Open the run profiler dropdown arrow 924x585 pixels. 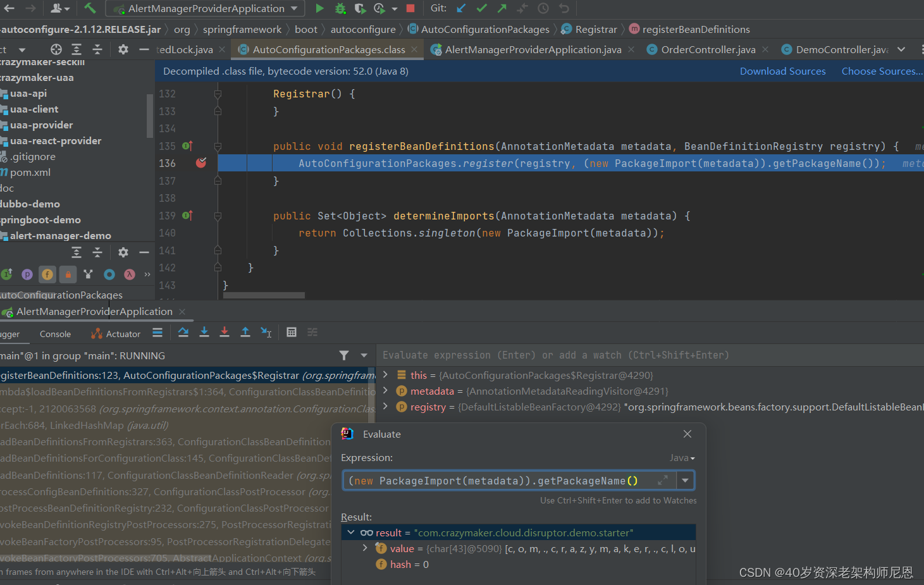395,9
